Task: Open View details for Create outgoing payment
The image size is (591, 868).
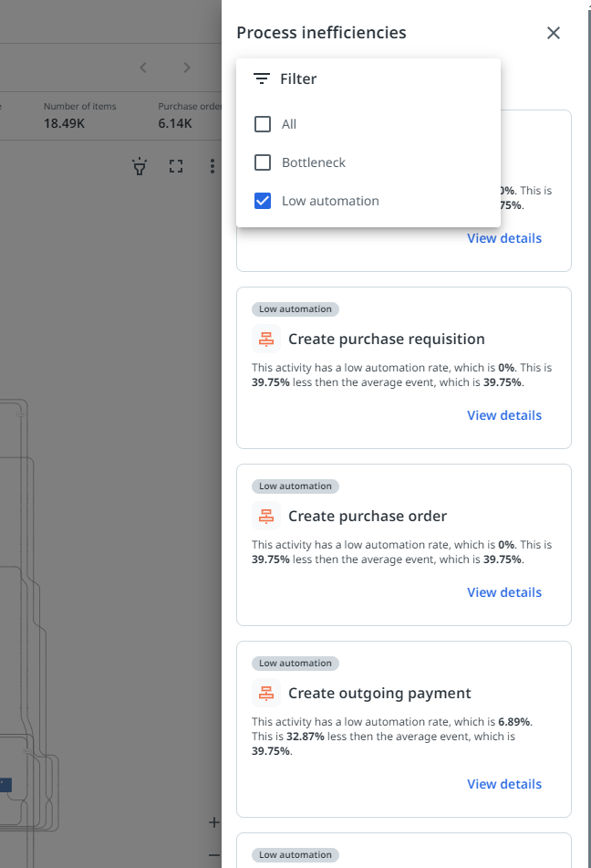Action: pyautogui.click(x=503, y=784)
